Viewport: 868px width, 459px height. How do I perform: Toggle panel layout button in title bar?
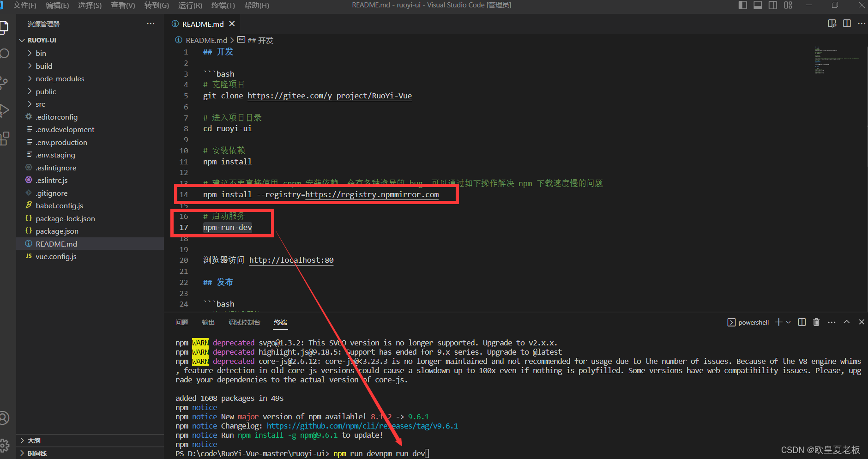click(x=758, y=5)
